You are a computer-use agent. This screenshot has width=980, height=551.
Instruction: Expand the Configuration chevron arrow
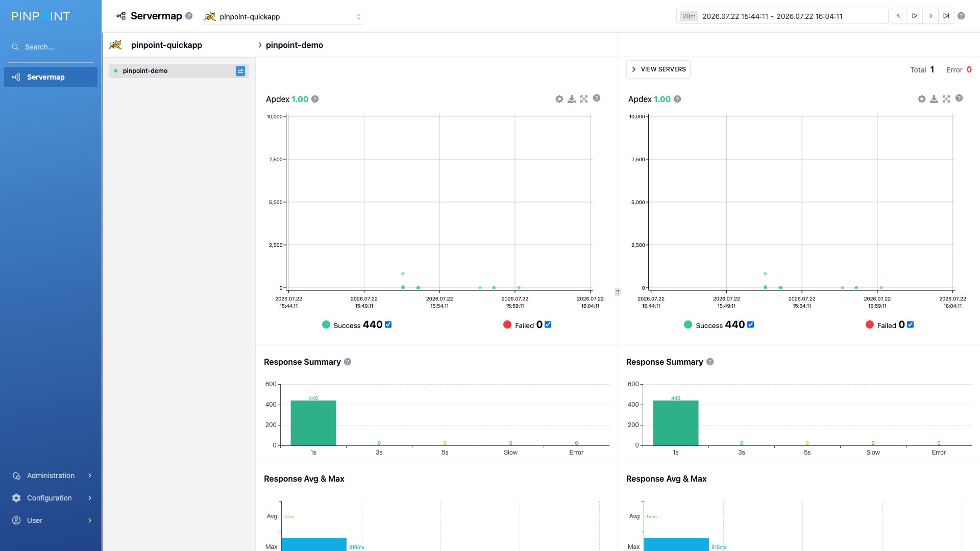coord(90,498)
